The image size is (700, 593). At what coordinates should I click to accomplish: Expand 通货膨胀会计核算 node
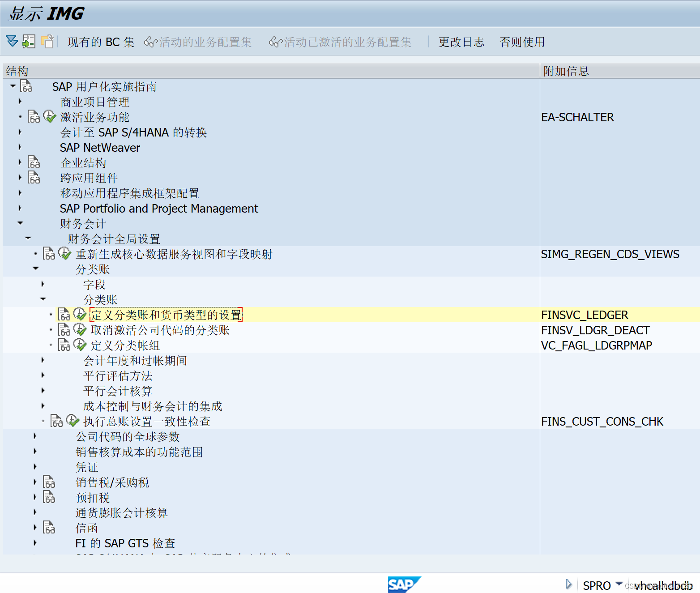(35, 512)
